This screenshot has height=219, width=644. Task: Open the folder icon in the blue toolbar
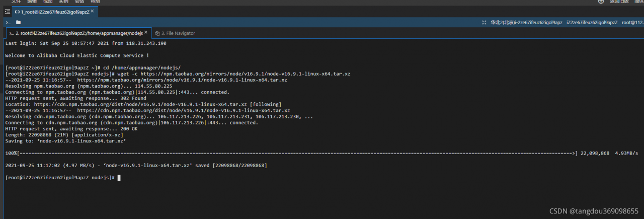[18, 22]
